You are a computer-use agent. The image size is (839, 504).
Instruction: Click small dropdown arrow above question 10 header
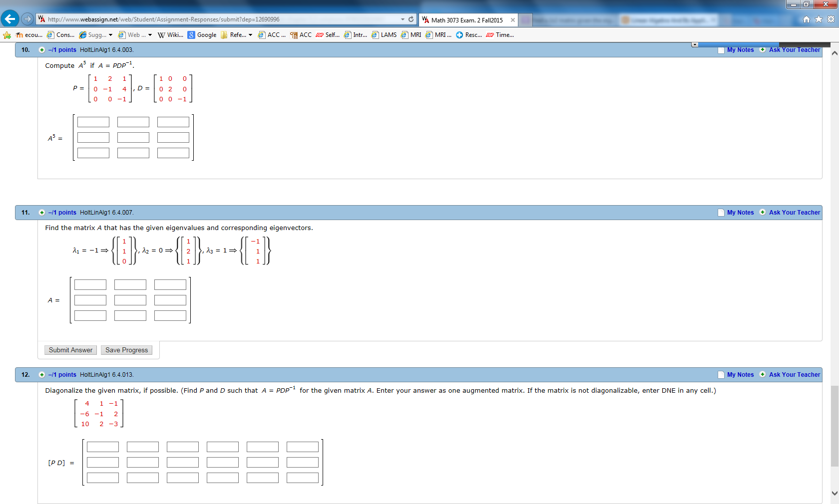[695, 45]
